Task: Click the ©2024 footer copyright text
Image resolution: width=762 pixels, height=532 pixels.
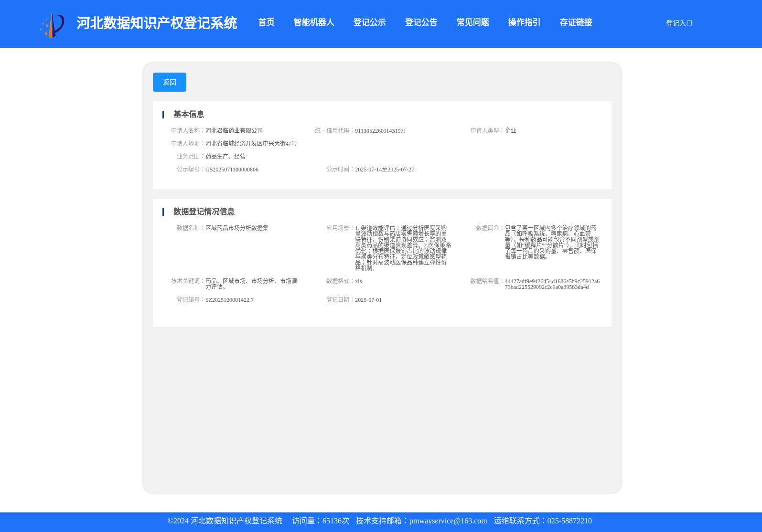Action: pyautogui.click(x=225, y=521)
